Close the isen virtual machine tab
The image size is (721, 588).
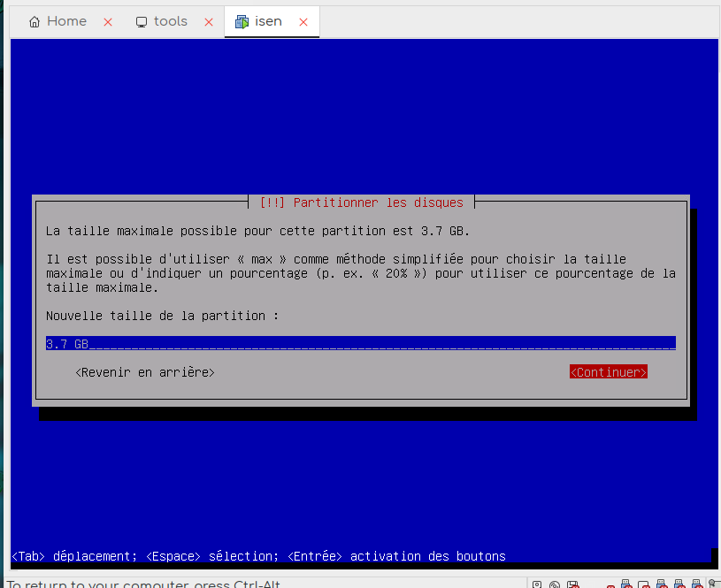click(x=303, y=22)
